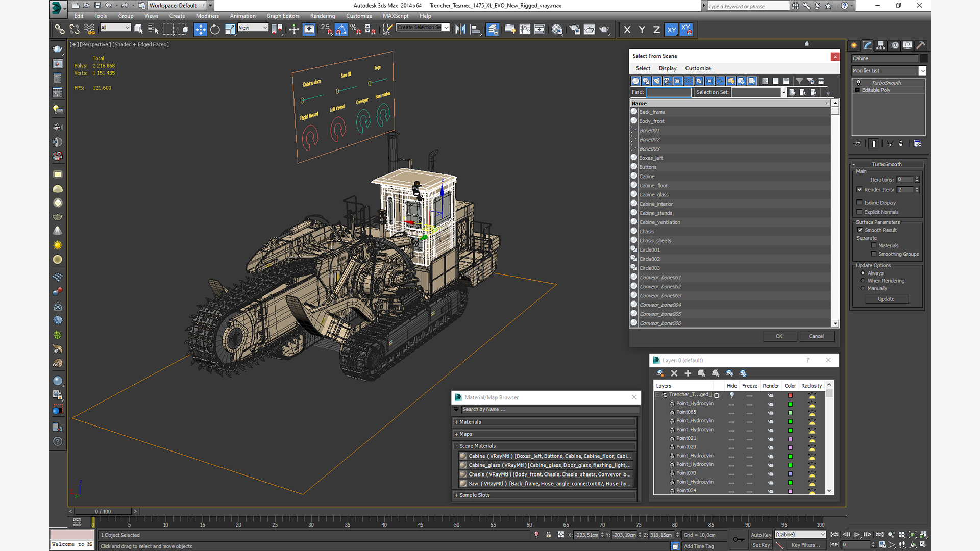Toggle the Smooth Result checkbox
Screen dimensions: 980x551
point(860,230)
